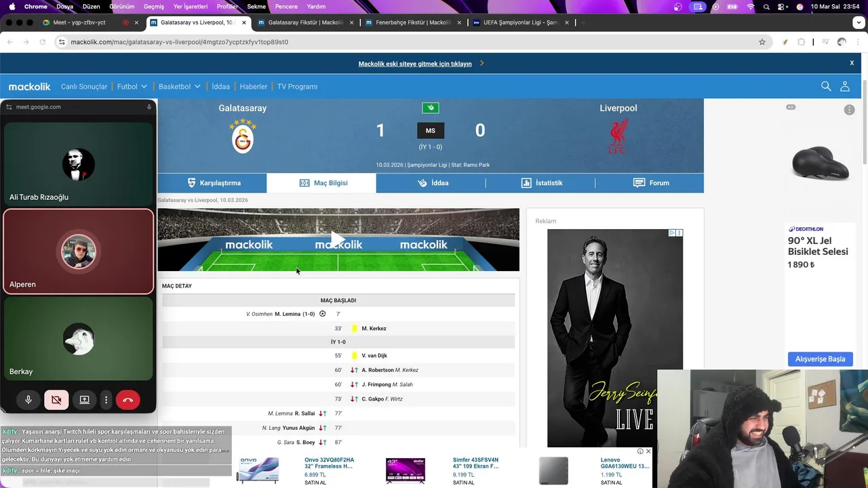868x488 pixels.
Task: Toggle camera in Meet panel
Action: [56, 400]
